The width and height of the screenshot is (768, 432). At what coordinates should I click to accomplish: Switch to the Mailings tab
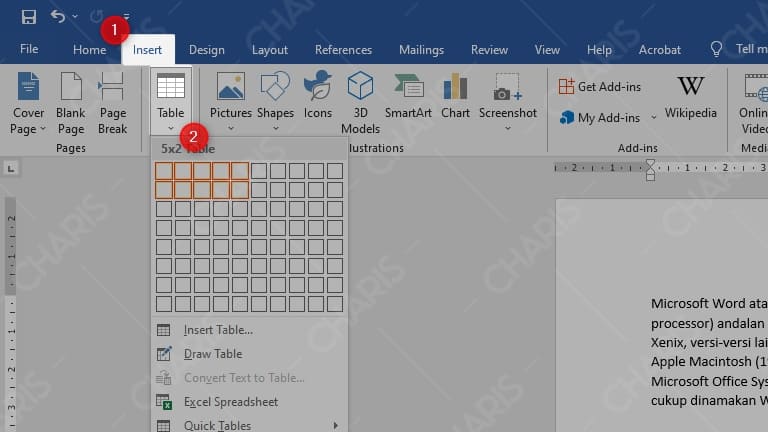421,49
